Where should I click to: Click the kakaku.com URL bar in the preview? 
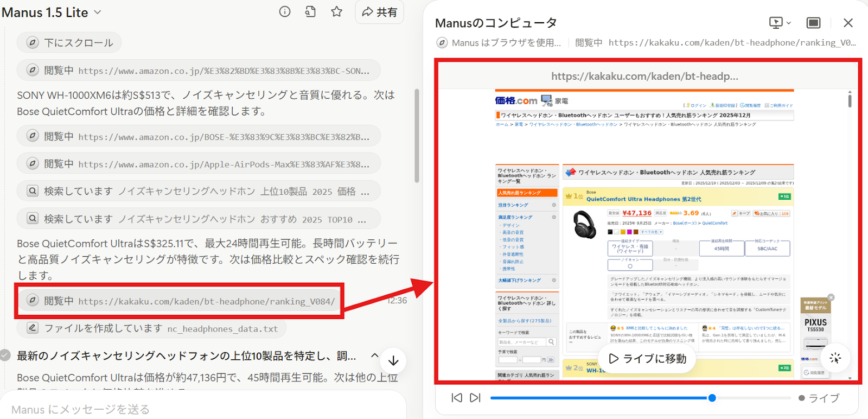click(x=644, y=76)
